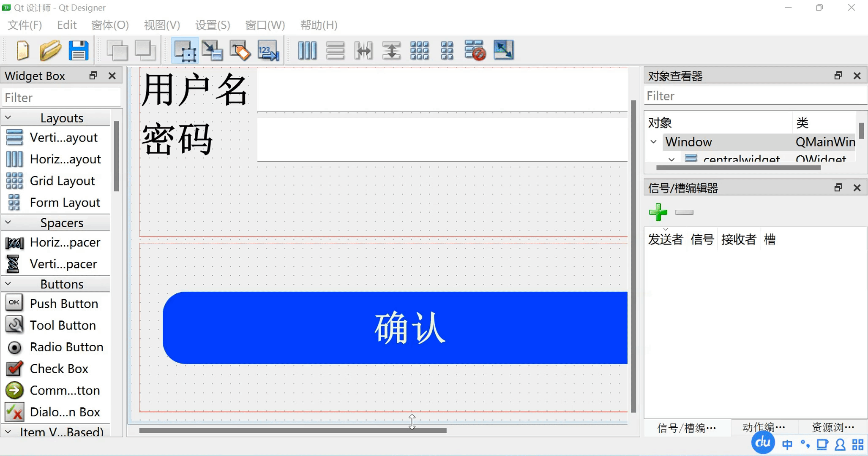Collapse the Buttons category in Widget Box
Screen dimensions: 868x456
(x=8, y=284)
